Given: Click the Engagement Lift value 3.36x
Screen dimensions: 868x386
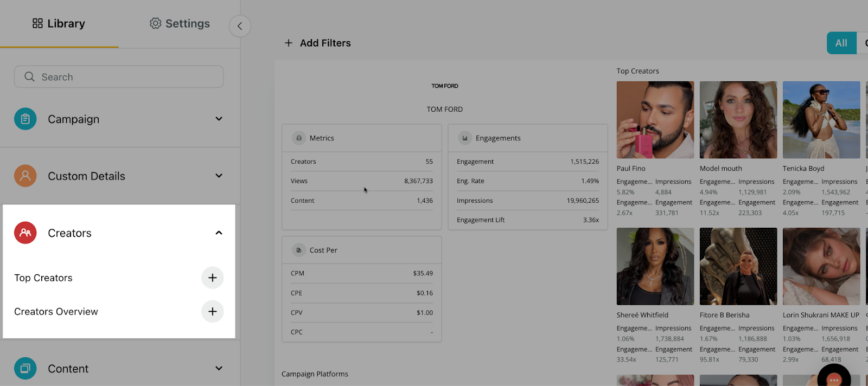Looking at the screenshot, I should coord(591,220).
